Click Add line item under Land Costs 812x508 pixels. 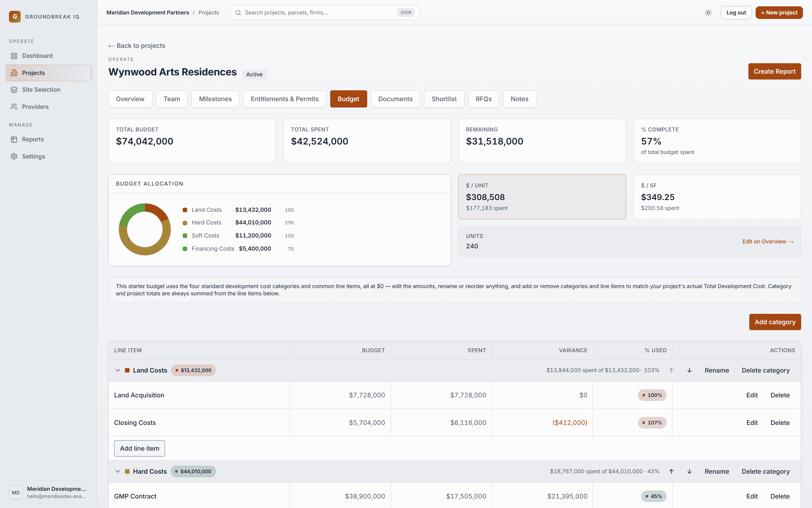click(140, 449)
